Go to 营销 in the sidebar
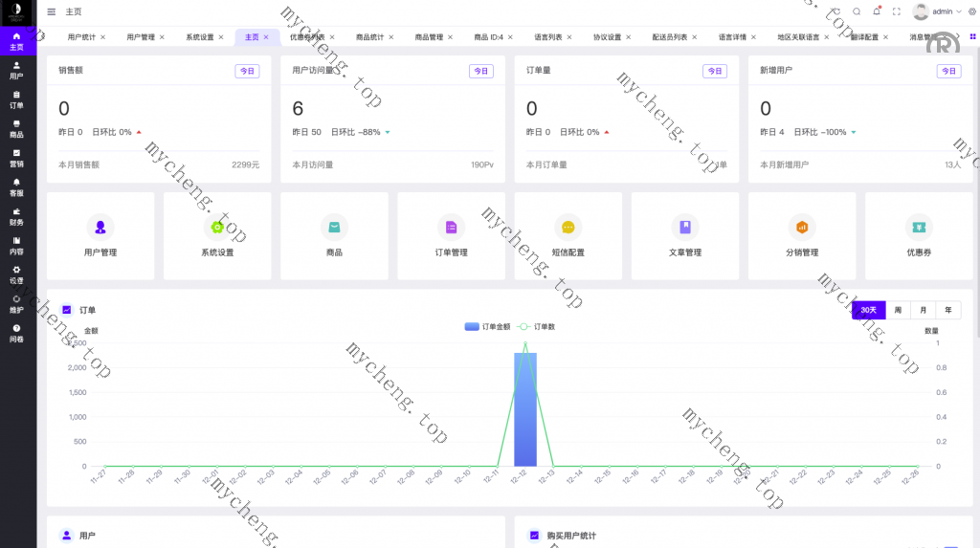The width and height of the screenshot is (980, 548). tap(16, 158)
